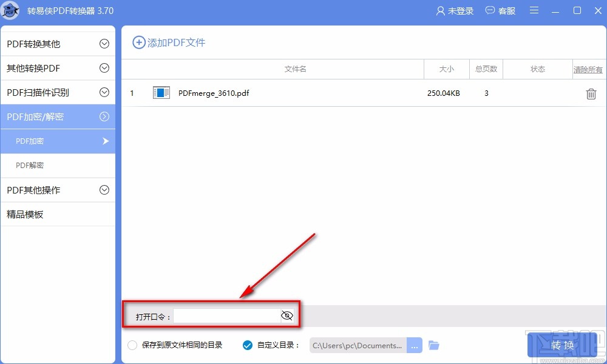Delete PDFmerge_3610.pdf via trash icon

tap(590, 93)
